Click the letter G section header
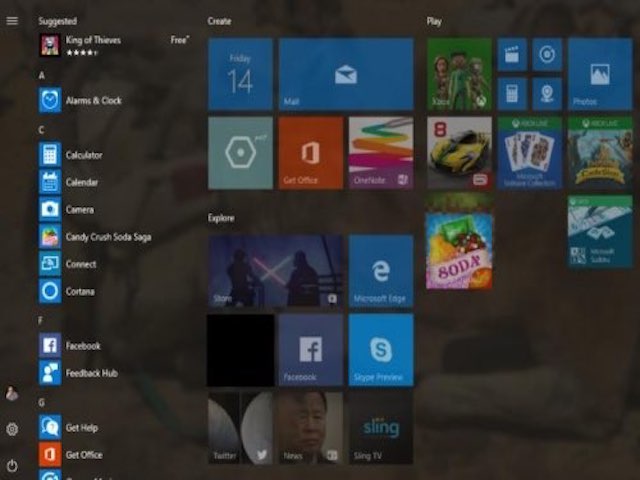The image size is (640, 480). (41, 403)
